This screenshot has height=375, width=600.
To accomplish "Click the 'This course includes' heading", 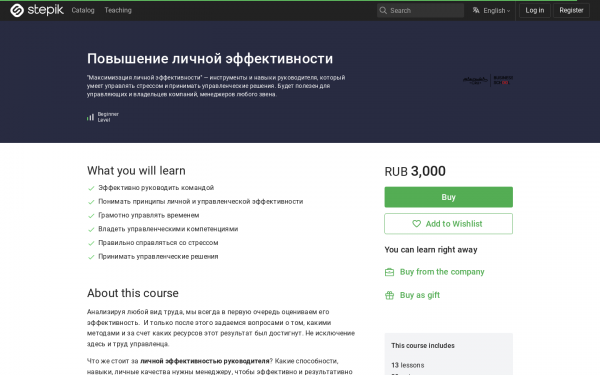I will point(423,346).
